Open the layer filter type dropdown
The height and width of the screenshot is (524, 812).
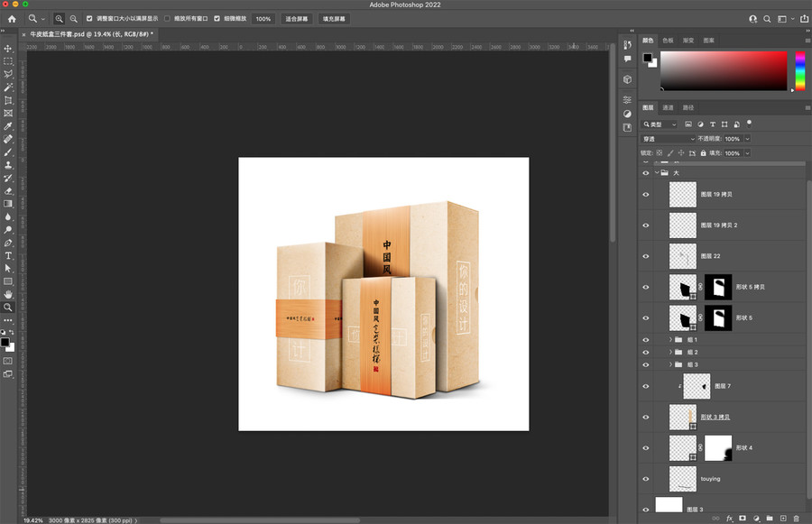point(660,124)
